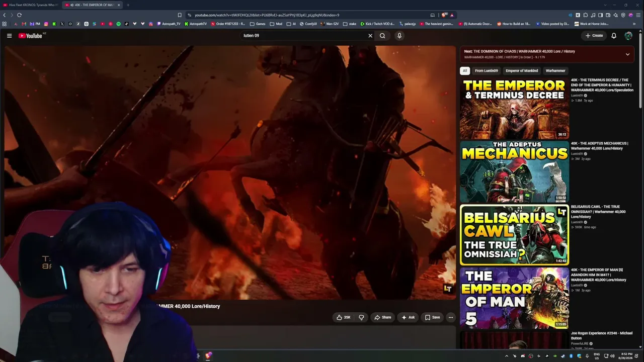
Task: Run search with the magnifier button
Action: click(382, 36)
